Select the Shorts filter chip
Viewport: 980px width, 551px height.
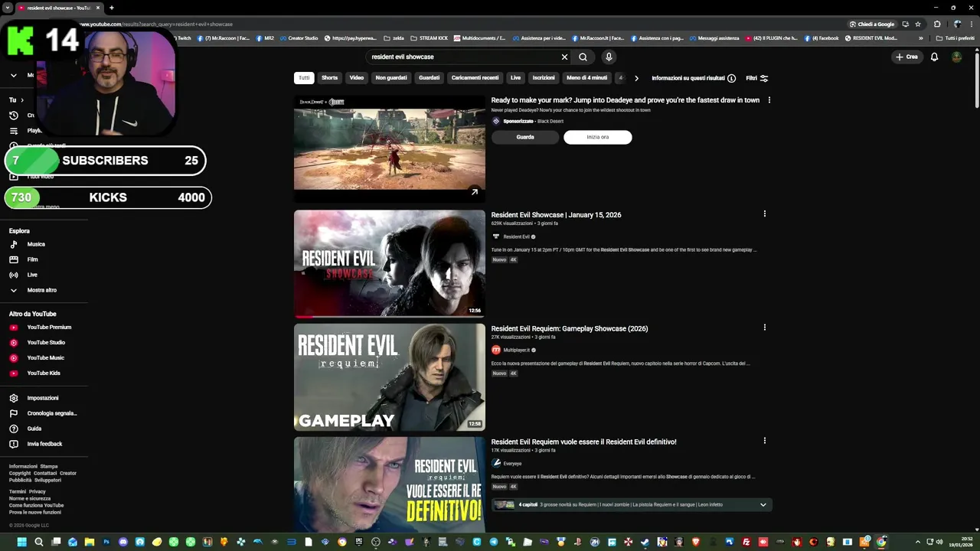pos(329,77)
